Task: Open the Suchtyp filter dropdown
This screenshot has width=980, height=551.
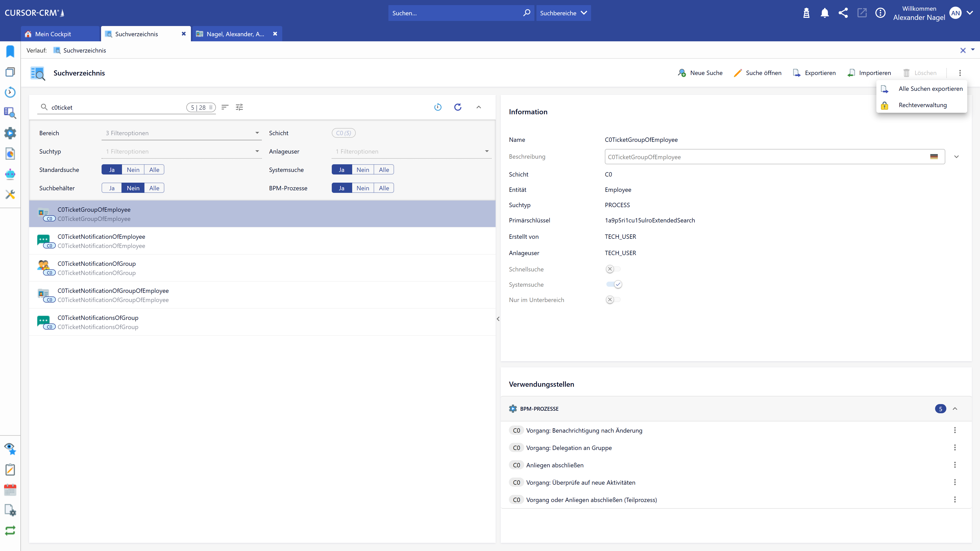Action: pos(182,151)
